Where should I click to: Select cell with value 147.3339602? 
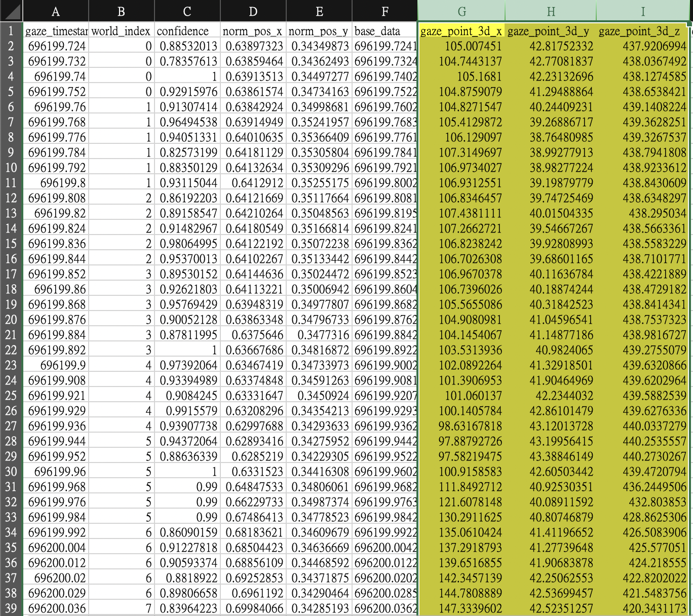(461, 608)
